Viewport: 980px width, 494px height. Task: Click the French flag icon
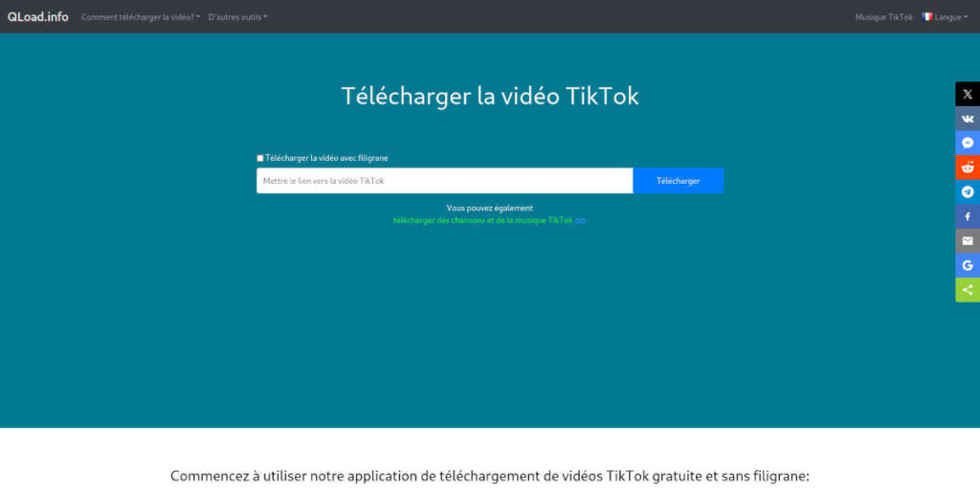926,17
